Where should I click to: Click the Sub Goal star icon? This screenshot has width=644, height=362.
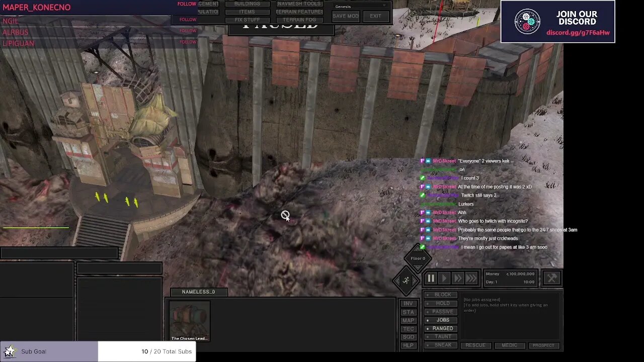[9, 351]
